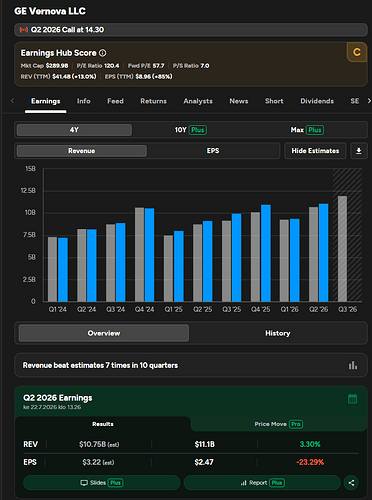Open the Earnings Hub Score info icon
The image size is (372, 500).
[x=103, y=53]
